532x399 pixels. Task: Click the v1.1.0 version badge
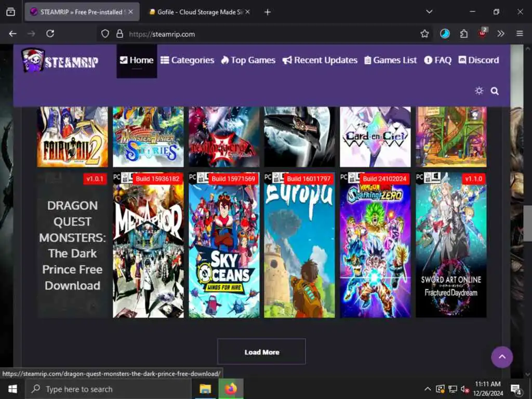point(474,179)
